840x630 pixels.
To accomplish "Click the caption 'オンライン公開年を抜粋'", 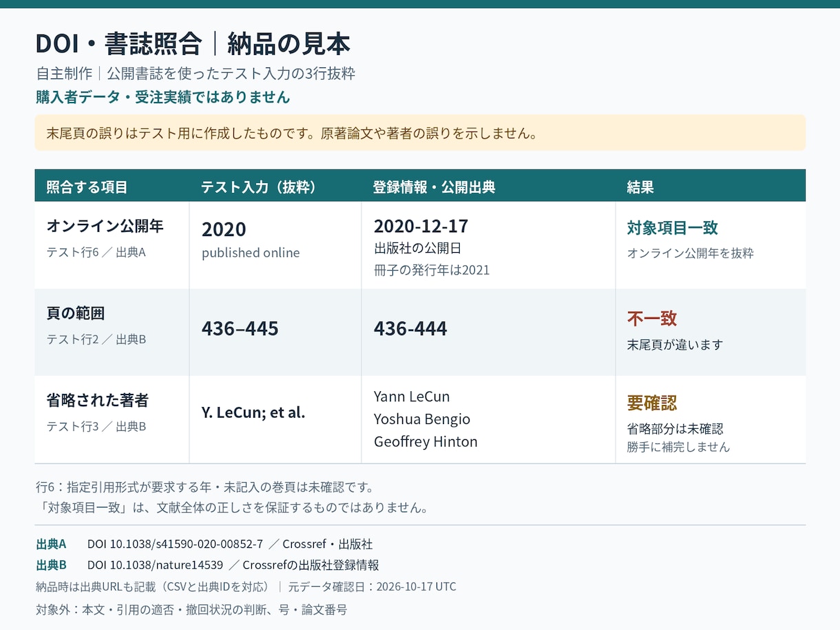I will click(x=691, y=253).
